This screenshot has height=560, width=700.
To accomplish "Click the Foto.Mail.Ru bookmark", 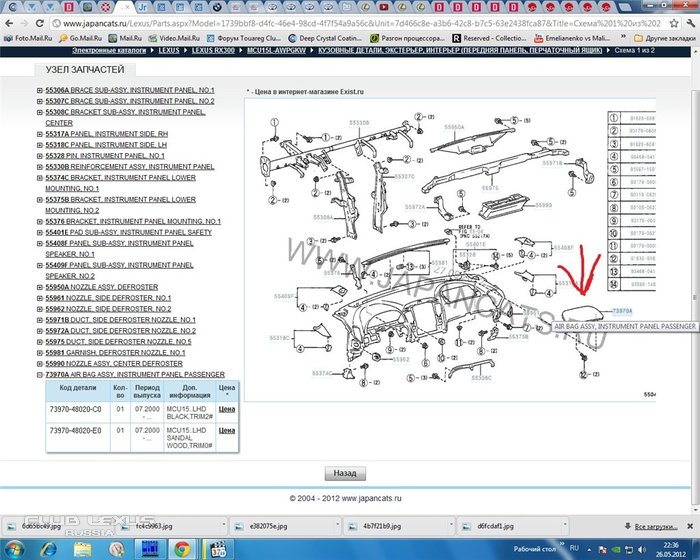I will (30, 35).
